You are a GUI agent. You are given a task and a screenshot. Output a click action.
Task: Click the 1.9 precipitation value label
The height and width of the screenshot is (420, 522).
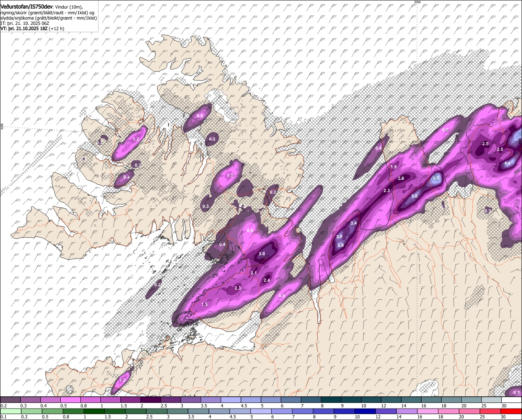coord(394,167)
